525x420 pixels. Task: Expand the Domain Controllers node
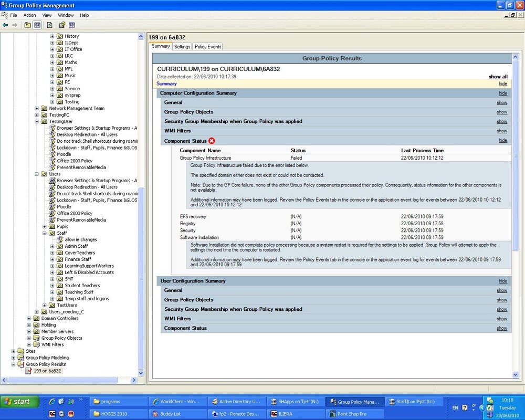pos(29,319)
